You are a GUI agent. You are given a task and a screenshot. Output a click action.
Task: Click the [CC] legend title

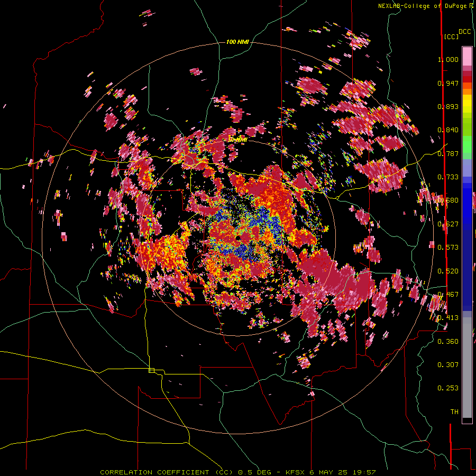[x=451, y=36]
